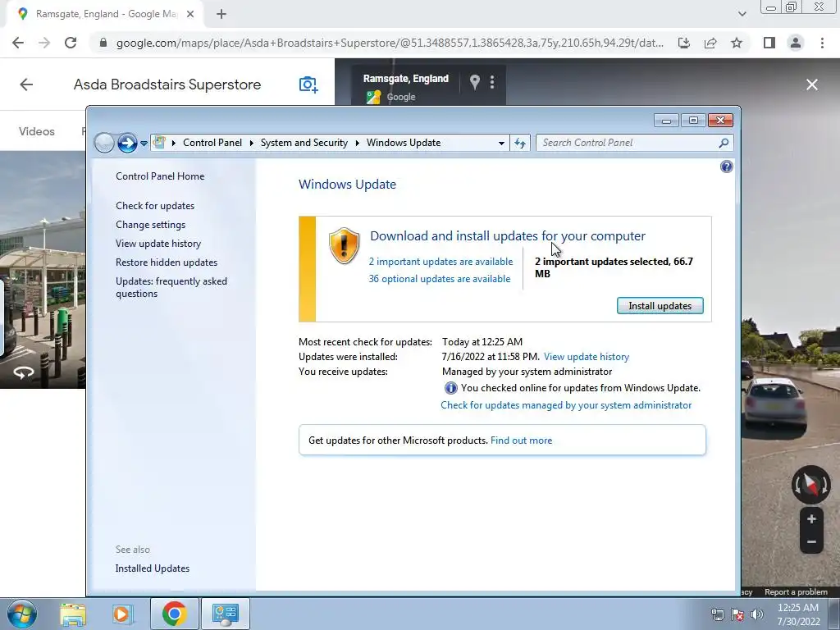Open the address bar previous locations dropdown
Viewport: 840px width, 630px height.
pyautogui.click(x=501, y=143)
